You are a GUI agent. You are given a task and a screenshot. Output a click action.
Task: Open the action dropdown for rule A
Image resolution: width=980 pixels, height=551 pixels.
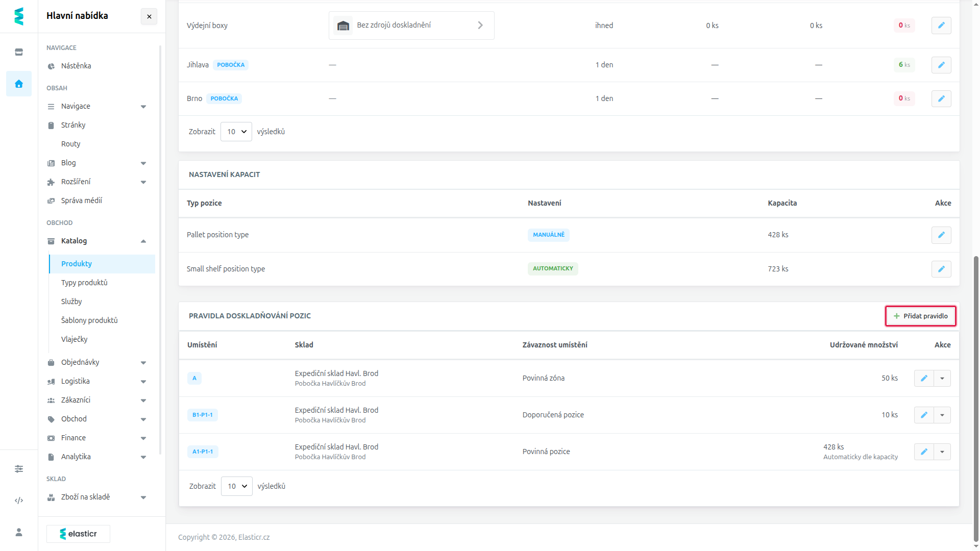[942, 378]
